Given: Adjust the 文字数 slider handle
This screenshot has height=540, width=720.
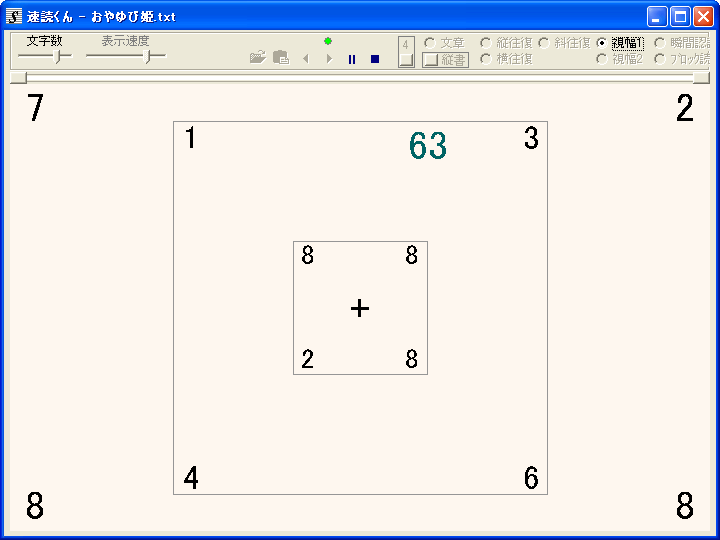Looking at the screenshot, I should (x=57, y=56).
